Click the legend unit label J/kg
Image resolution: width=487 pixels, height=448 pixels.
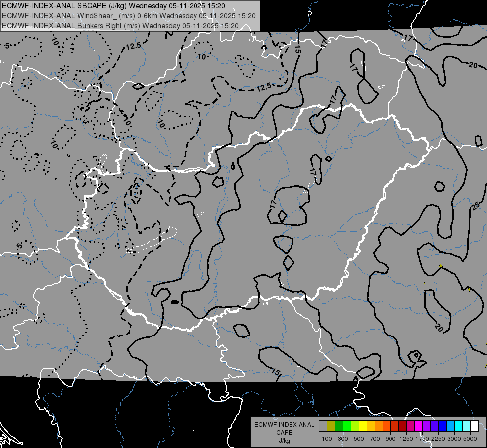click(284, 441)
